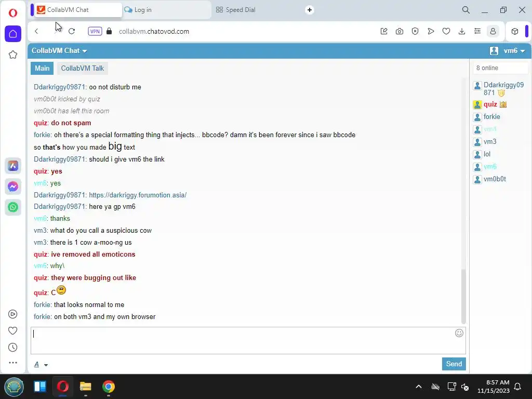
Task: Toggle the VPN badge in address bar
Action: coord(95,31)
